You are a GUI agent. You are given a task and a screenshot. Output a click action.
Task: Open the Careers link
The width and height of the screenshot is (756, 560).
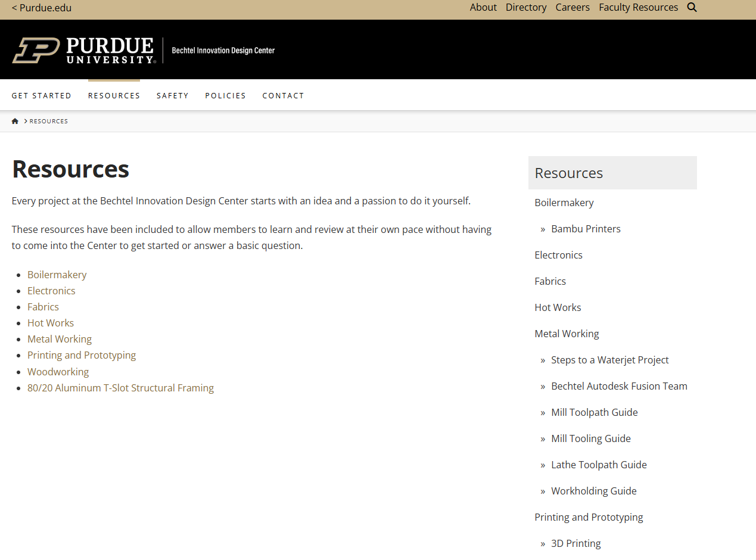coord(573,7)
